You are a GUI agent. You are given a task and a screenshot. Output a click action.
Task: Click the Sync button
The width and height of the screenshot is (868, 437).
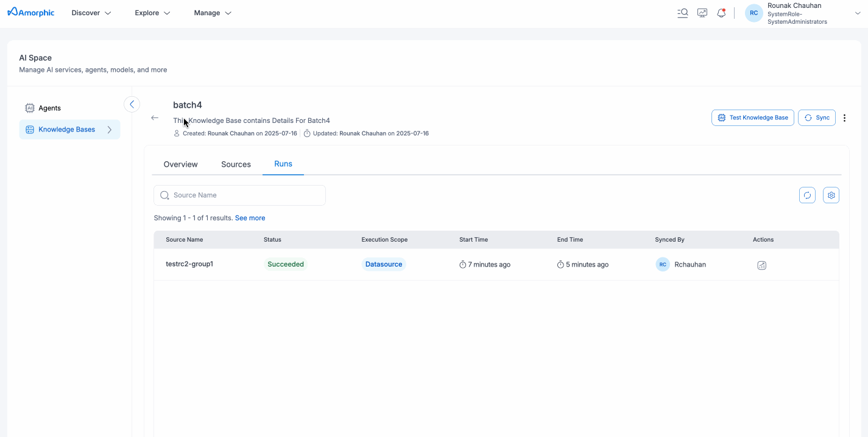816,118
